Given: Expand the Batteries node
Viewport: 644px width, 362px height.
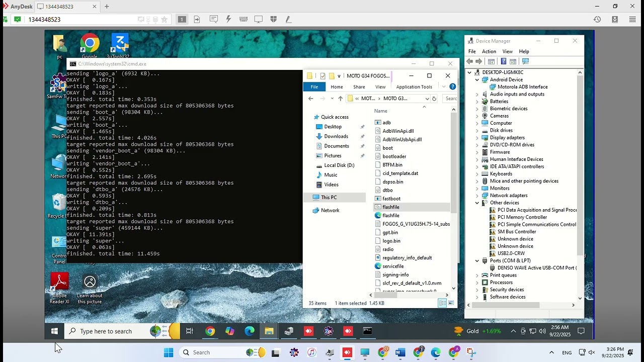Looking at the screenshot, I should pos(477,101).
